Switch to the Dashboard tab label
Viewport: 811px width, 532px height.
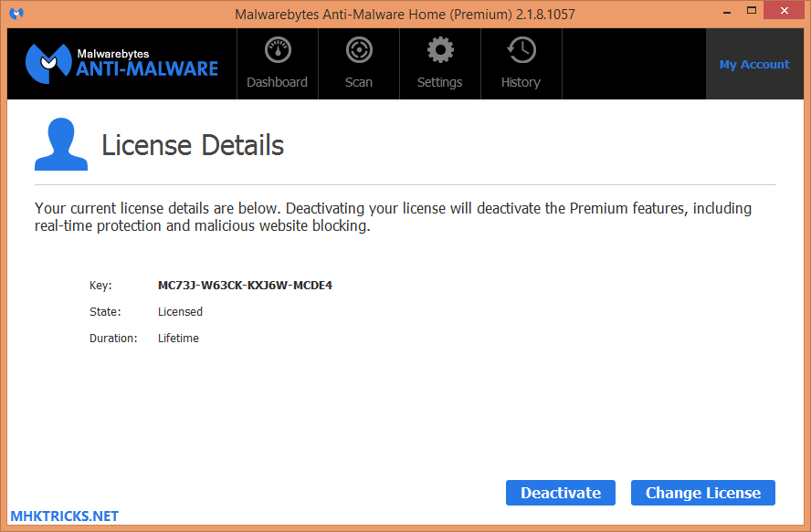pos(278,82)
